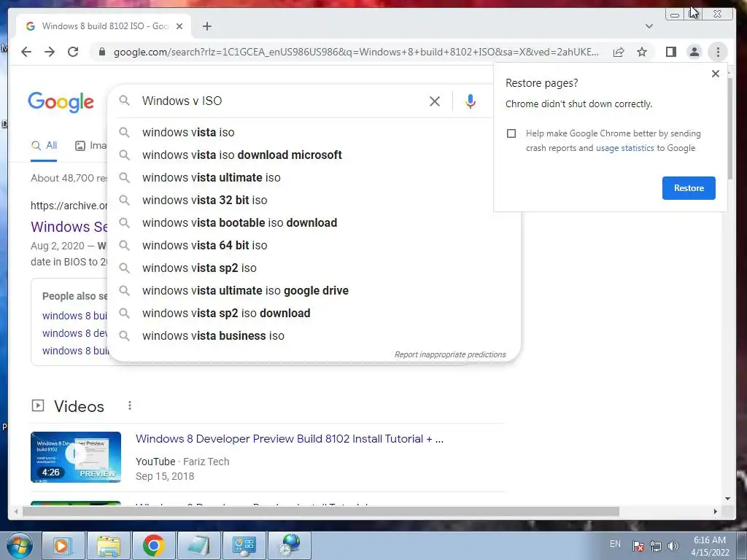
Task: Bookmark this page with the star icon
Action: tap(642, 52)
